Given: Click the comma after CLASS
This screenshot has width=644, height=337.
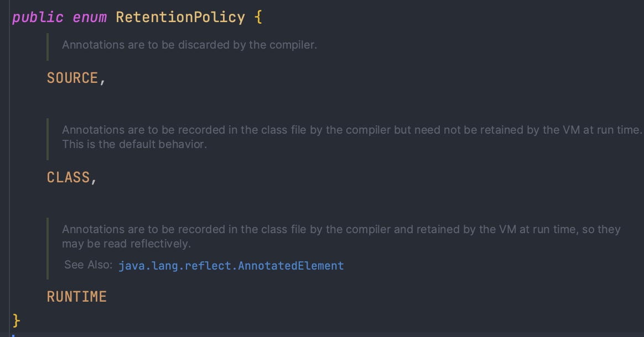Looking at the screenshot, I should (x=94, y=180).
